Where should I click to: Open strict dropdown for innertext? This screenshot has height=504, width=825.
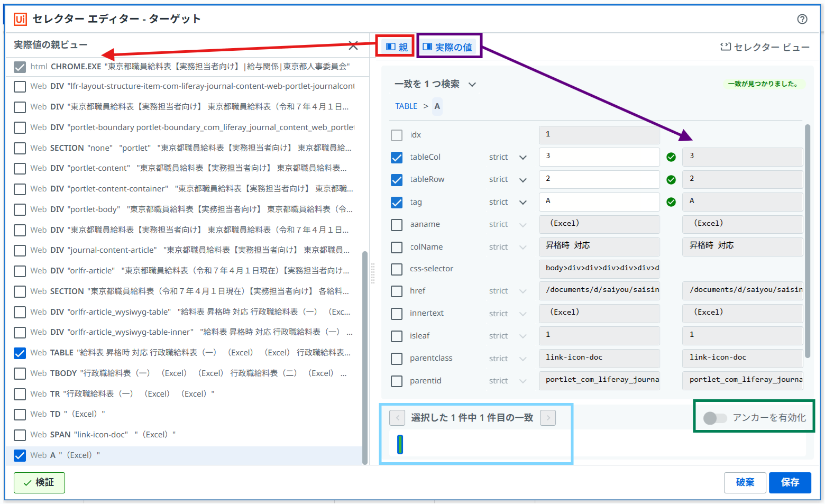click(523, 314)
